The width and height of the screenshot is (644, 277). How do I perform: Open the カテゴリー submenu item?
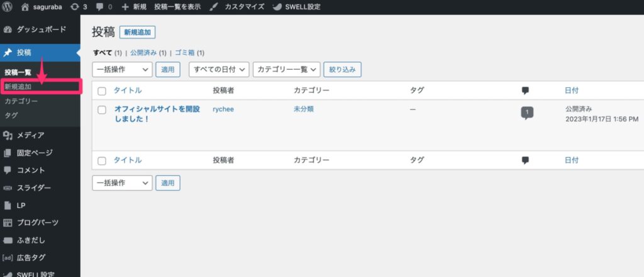point(21,101)
